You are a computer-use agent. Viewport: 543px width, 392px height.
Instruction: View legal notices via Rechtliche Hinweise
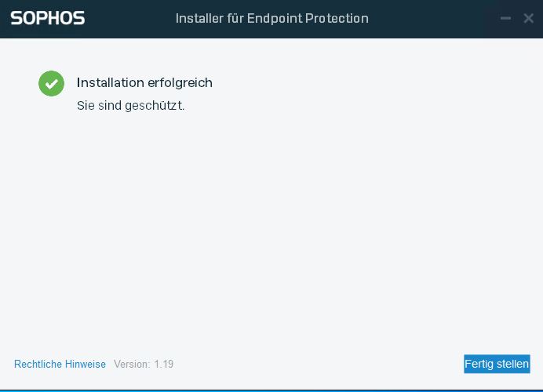pos(60,364)
